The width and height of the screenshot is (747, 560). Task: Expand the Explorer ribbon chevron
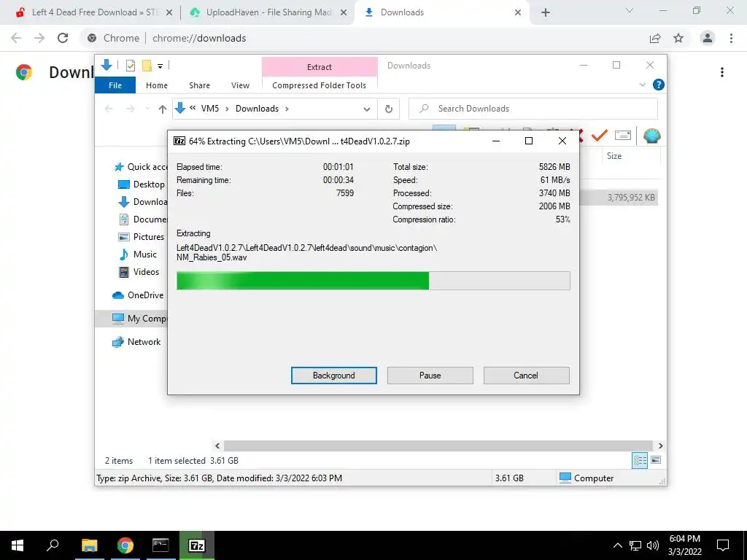(x=642, y=85)
